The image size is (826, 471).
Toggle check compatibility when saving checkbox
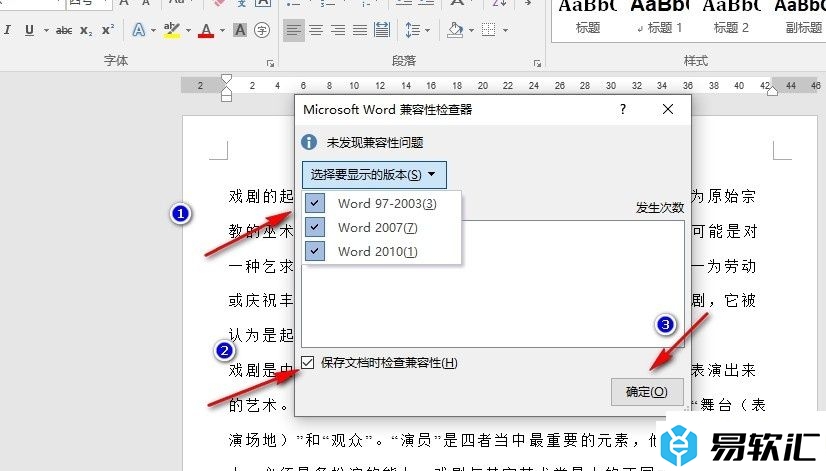click(308, 362)
